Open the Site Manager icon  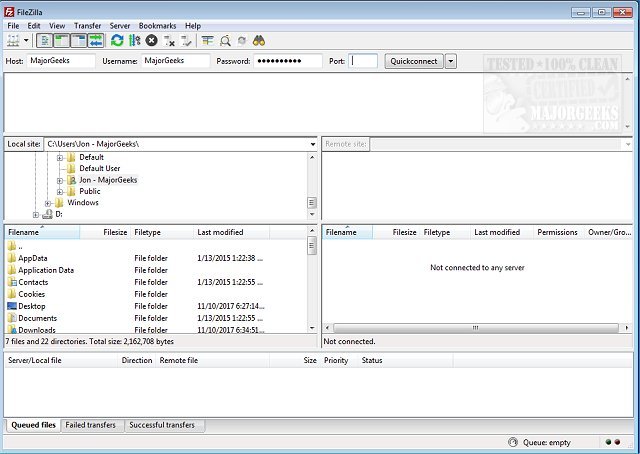point(13,40)
